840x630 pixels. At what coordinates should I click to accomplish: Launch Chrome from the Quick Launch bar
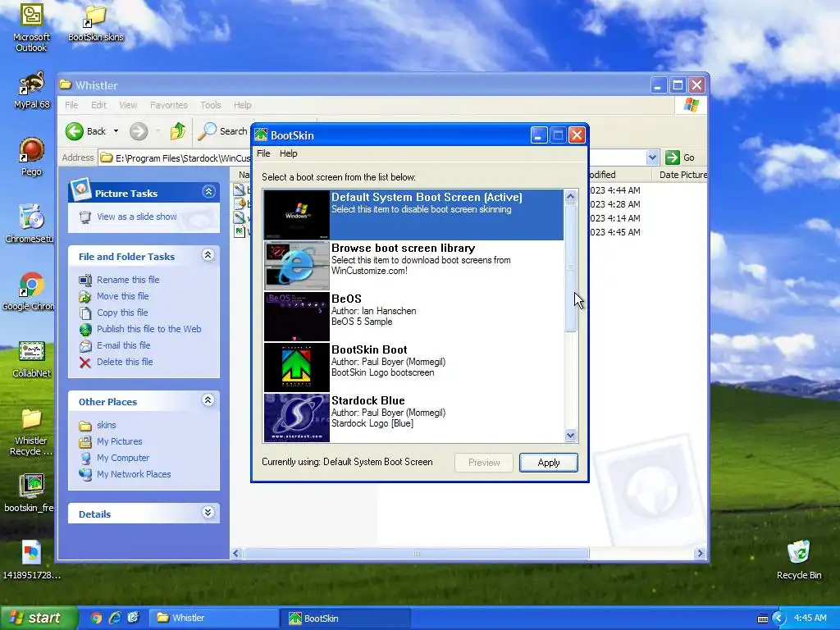coord(96,619)
